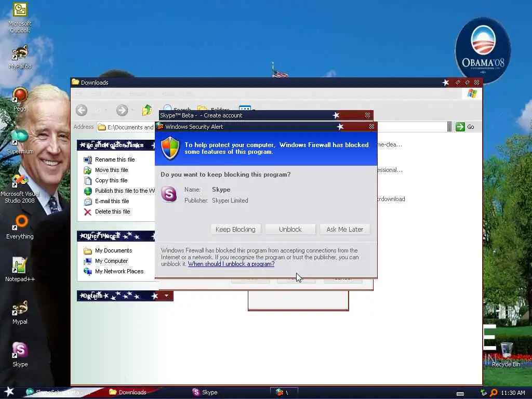The height and width of the screenshot is (399, 532).
Task: Select the Supermium desktop icon
Action: (x=20, y=142)
